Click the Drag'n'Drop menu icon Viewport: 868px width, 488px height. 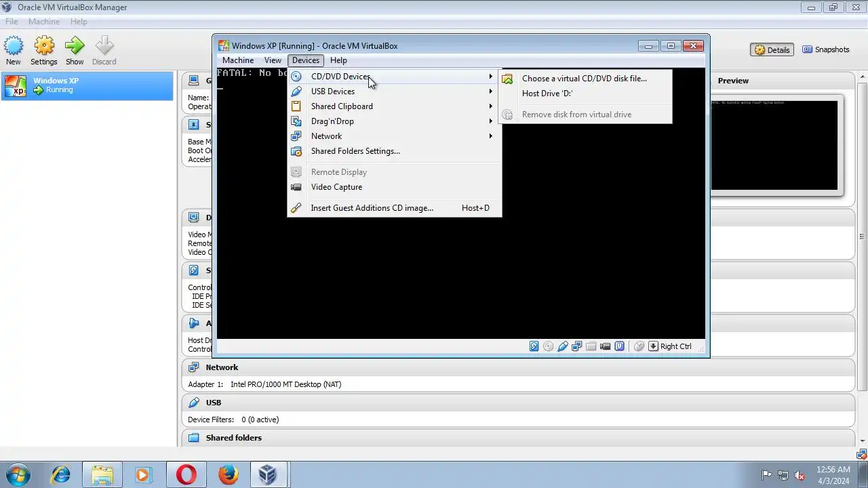pos(296,121)
